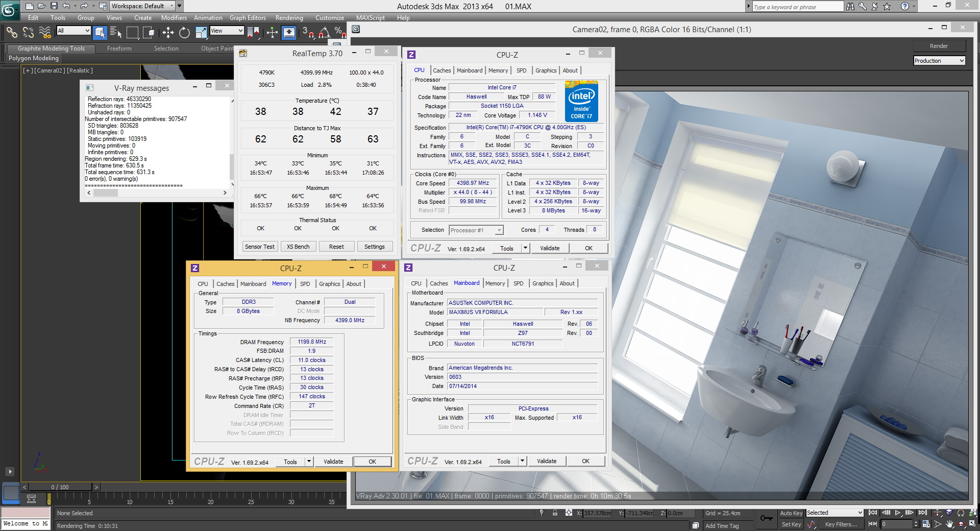Click the current frame number field
The width and height of the screenshot is (980, 531).
click(897, 524)
